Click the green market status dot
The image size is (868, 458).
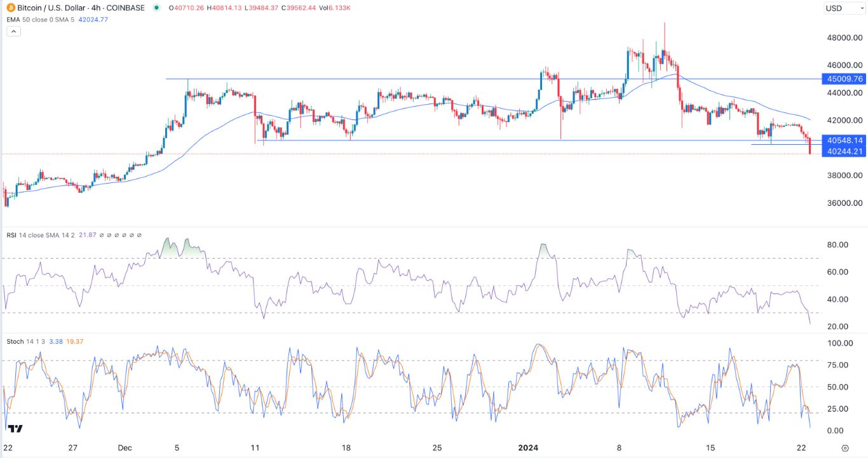point(156,8)
